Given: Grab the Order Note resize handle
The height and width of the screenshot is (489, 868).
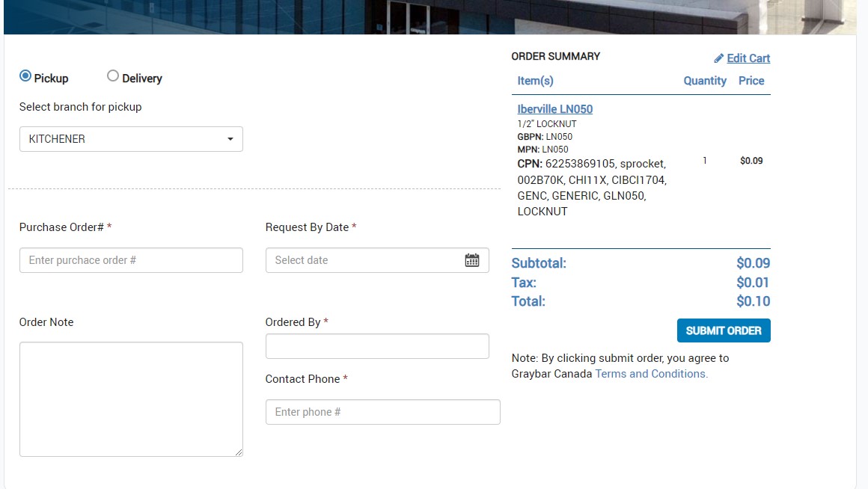Looking at the screenshot, I should [239, 452].
